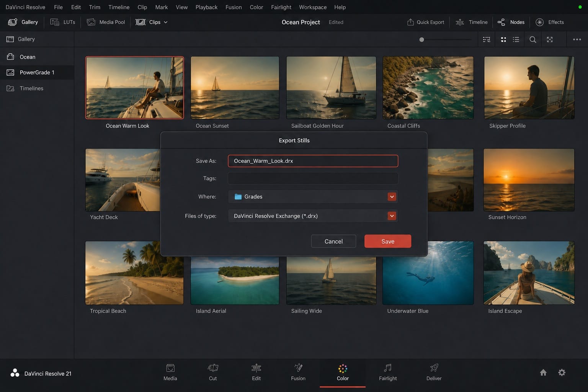Select the PowerGrade 1 album
Image resolution: width=588 pixels, height=392 pixels.
tap(37, 72)
